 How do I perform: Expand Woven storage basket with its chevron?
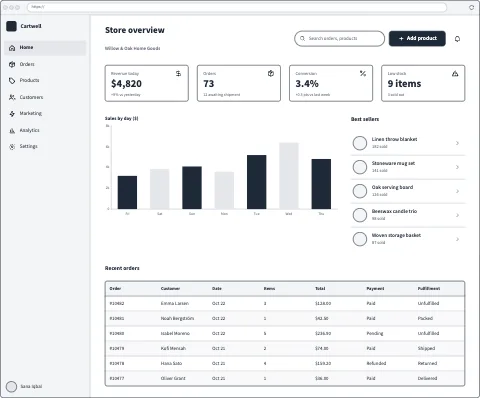click(x=457, y=239)
